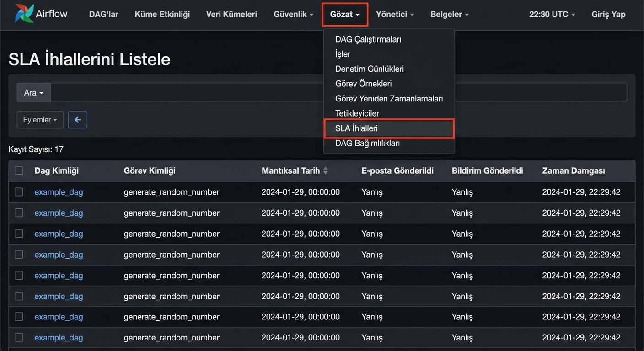Open the Ara search filter dropdown
The height and width of the screenshot is (351, 644).
tap(34, 93)
